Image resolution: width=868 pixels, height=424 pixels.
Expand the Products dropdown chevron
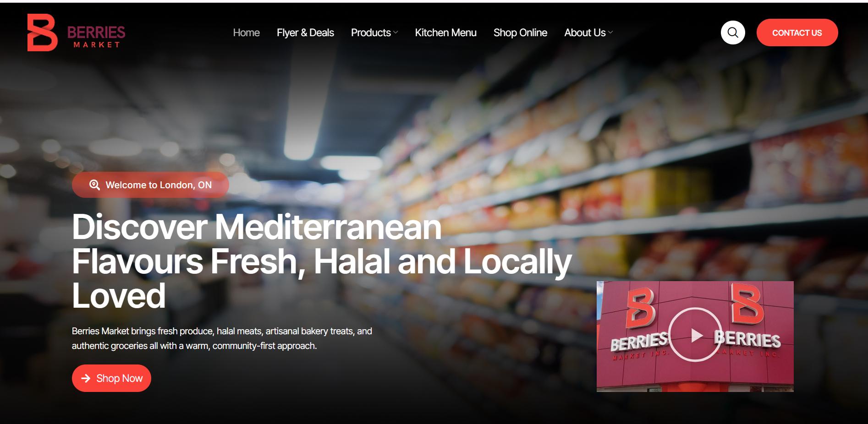click(x=396, y=33)
